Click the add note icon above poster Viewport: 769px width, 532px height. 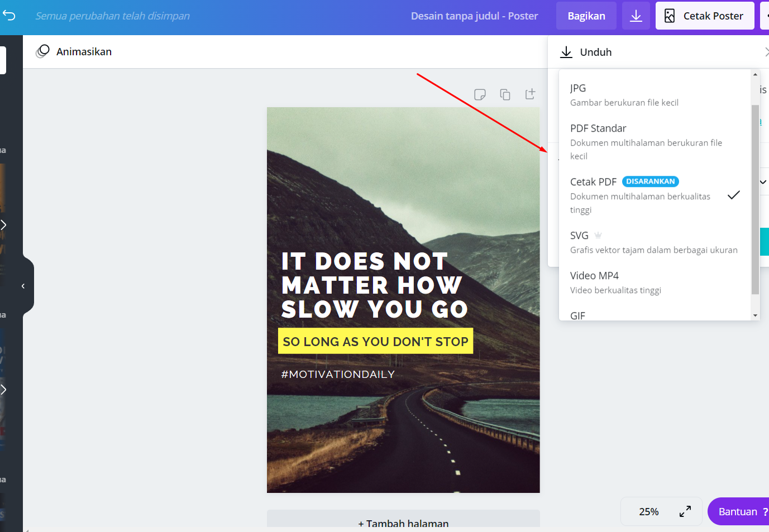pyautogui.click(x=480, y=94)
